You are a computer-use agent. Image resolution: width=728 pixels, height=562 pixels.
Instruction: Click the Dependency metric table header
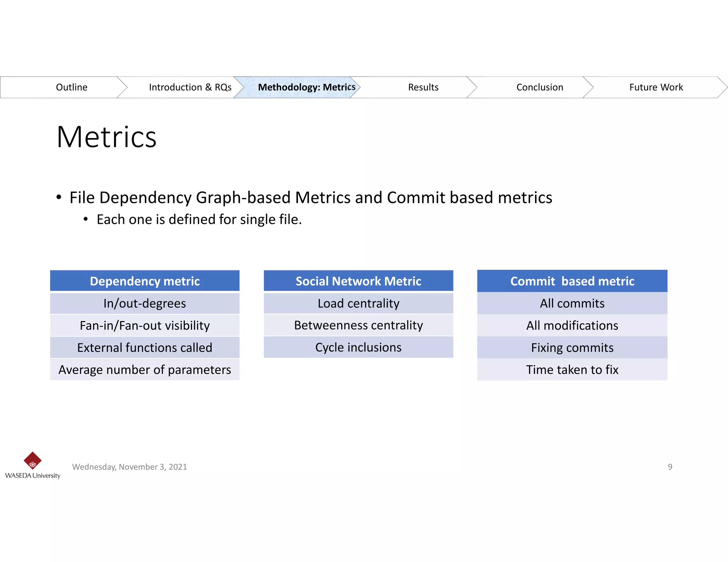click(x=145, y=281)
